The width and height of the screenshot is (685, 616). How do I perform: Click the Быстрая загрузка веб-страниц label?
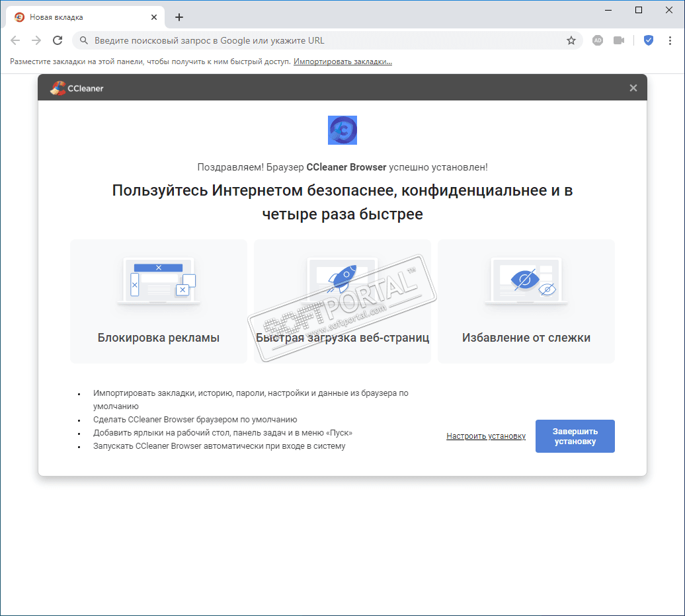point(342,338)
